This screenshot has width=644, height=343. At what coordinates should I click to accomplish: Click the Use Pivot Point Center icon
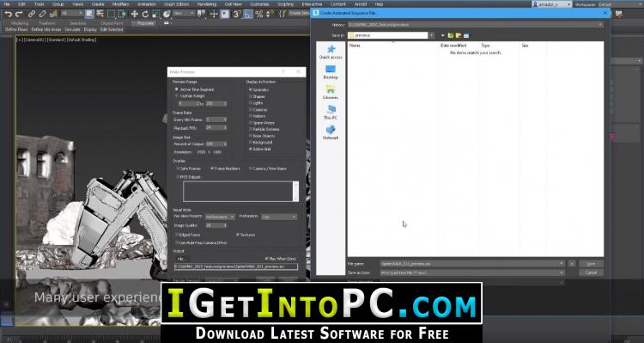(201, 14)
